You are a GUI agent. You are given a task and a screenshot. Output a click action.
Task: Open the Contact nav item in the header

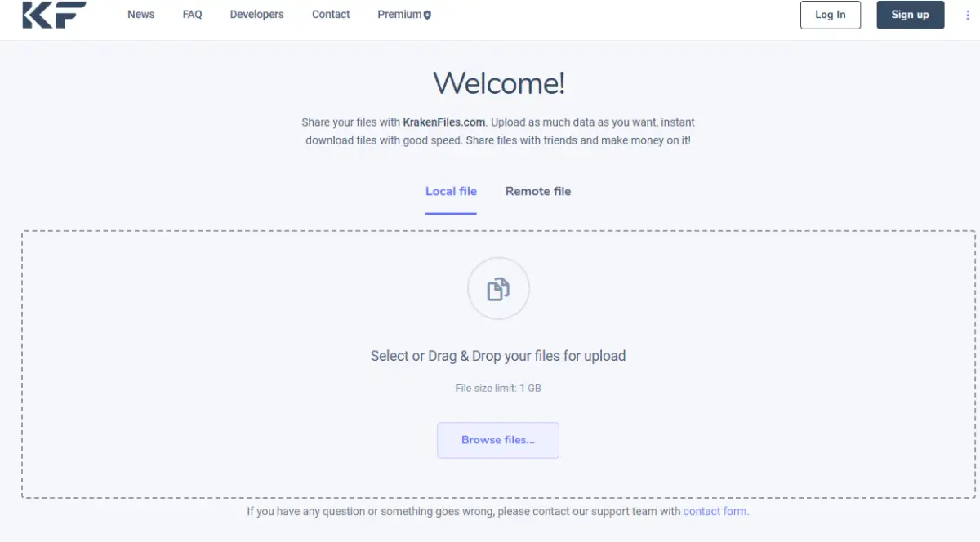(331, 15)
